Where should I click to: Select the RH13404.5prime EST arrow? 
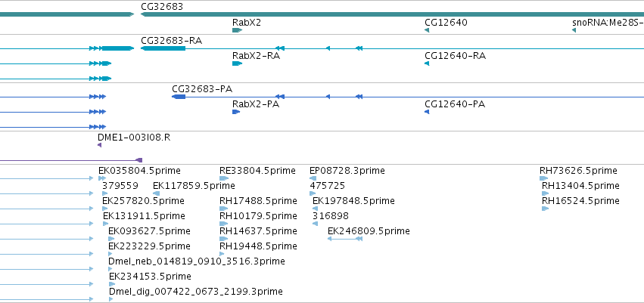[546, 193]
